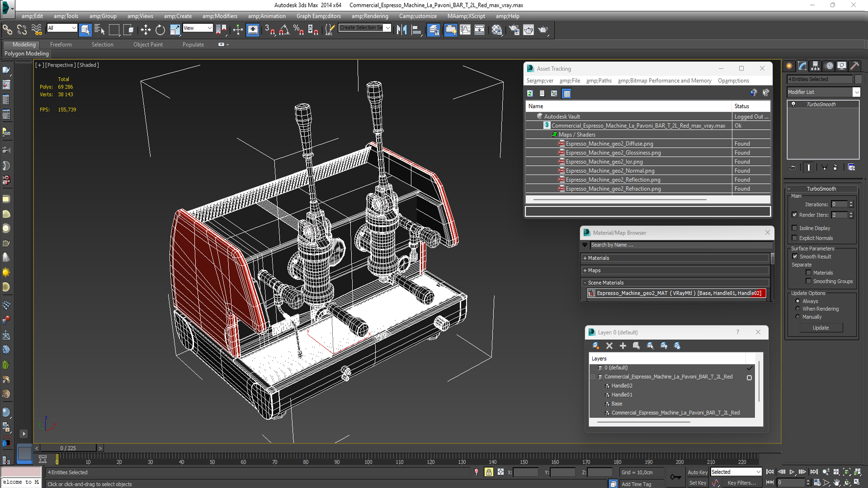Choose the Select and Move tool
Image resolution: width=868 pixels, height=488 pixels.
146,30
